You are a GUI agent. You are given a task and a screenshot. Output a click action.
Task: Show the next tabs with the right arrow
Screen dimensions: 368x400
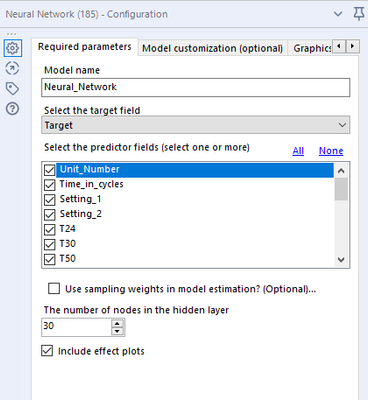[353, 46]
